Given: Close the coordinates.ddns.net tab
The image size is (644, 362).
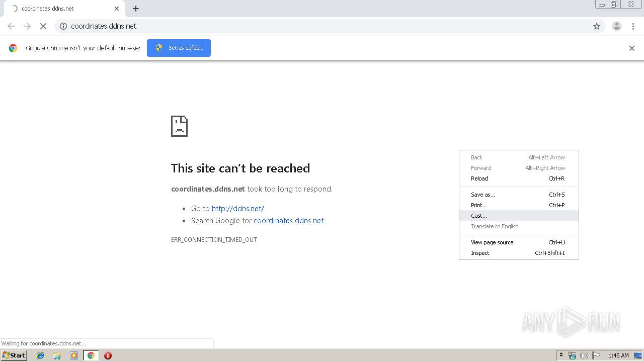Looking at the screenshot, I should click(117, 9).
